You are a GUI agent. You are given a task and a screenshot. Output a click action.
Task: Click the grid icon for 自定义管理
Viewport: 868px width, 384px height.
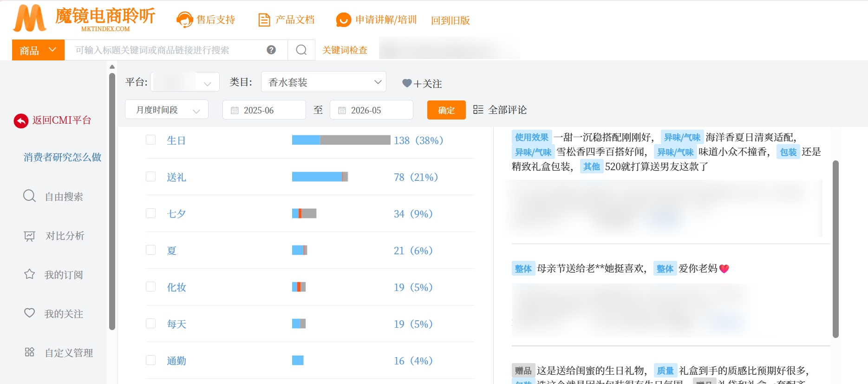(x=29, y=352)
